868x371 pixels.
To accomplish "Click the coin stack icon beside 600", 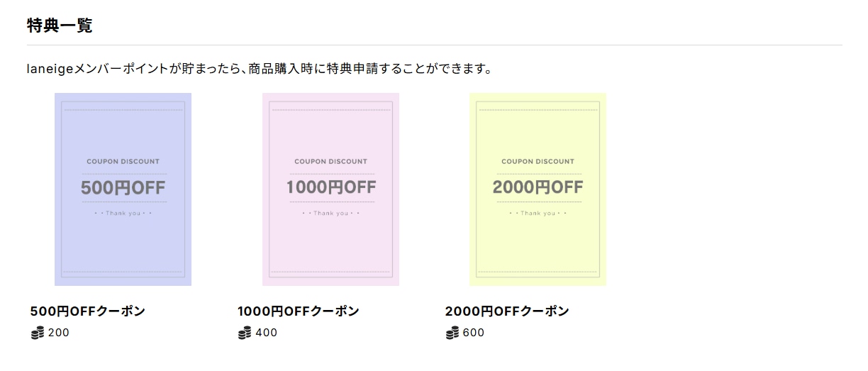I will pos(452,333).
